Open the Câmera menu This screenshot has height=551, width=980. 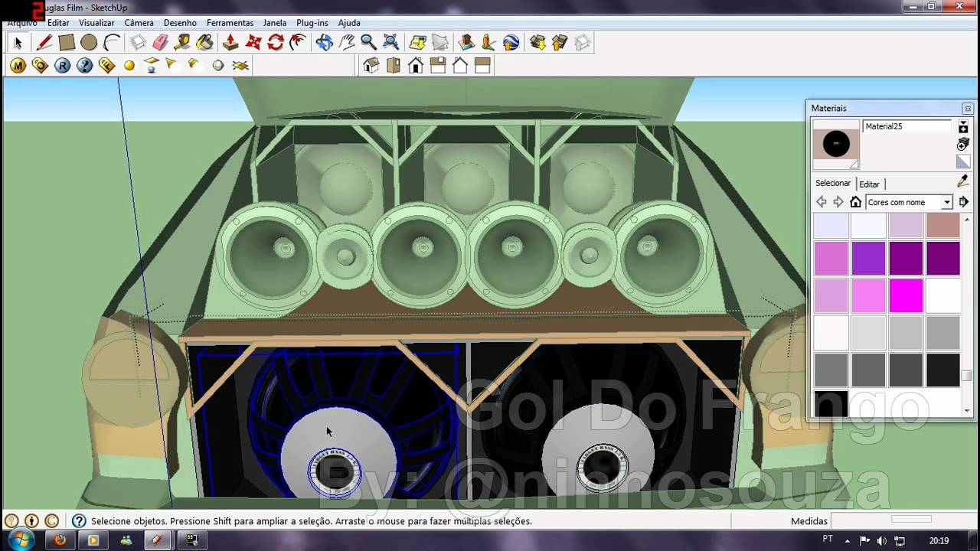[139, 23]
